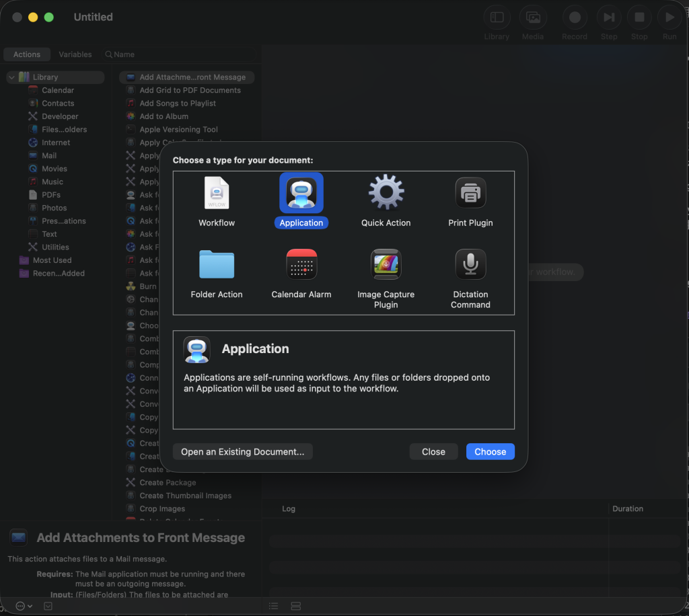Image resolution: width=689 pixels, height=616 pixels.
Task: Switch to the Actions tab
Action: (27, 54)
